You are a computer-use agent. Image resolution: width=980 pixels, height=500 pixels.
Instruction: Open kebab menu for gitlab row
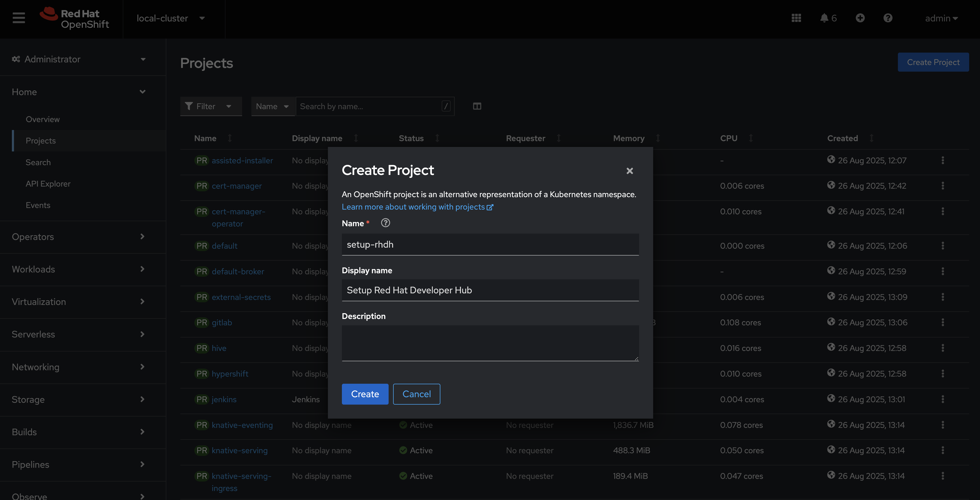[x=943, y=323]
